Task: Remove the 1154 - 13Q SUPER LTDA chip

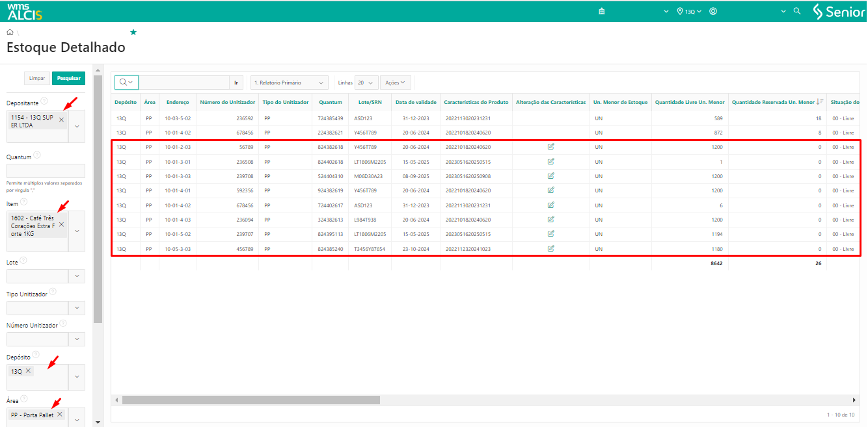Action: [62, 120]
